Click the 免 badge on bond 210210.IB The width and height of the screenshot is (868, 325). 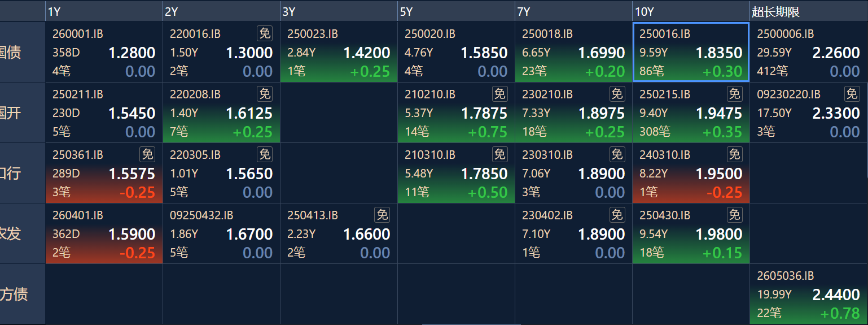tap(499, 94)
